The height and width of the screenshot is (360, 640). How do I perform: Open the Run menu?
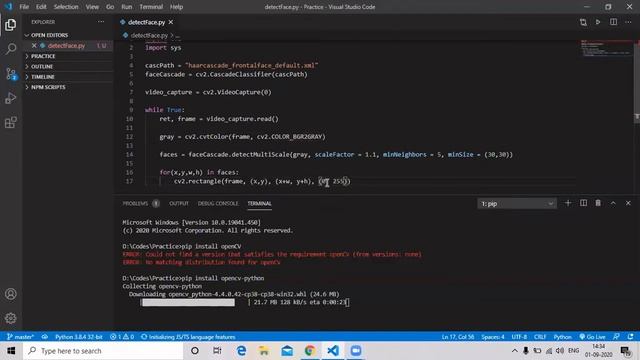pos(127,7)
